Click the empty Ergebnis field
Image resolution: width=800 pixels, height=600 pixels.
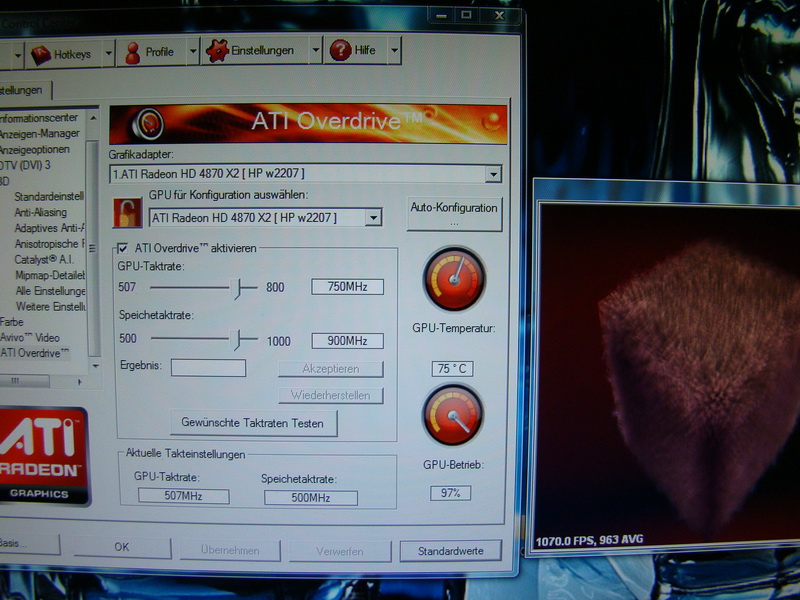pyautogui.click(x=208, y=368)
